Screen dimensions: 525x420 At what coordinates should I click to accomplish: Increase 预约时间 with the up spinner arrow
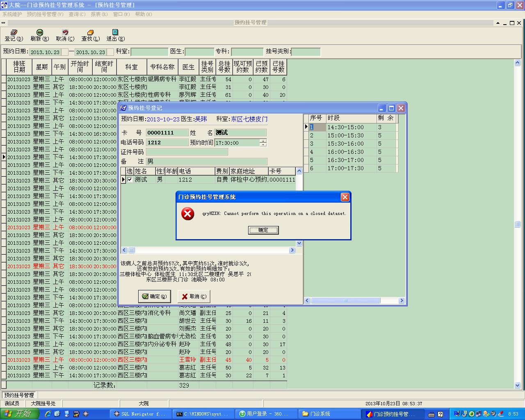pyautogui.click(x=263, y=141)
